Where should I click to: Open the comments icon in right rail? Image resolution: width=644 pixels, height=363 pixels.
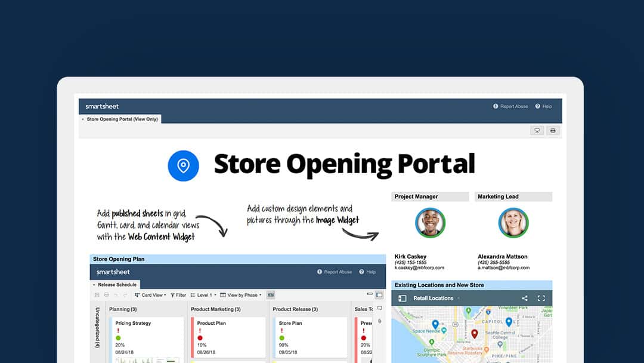point(379,309)
